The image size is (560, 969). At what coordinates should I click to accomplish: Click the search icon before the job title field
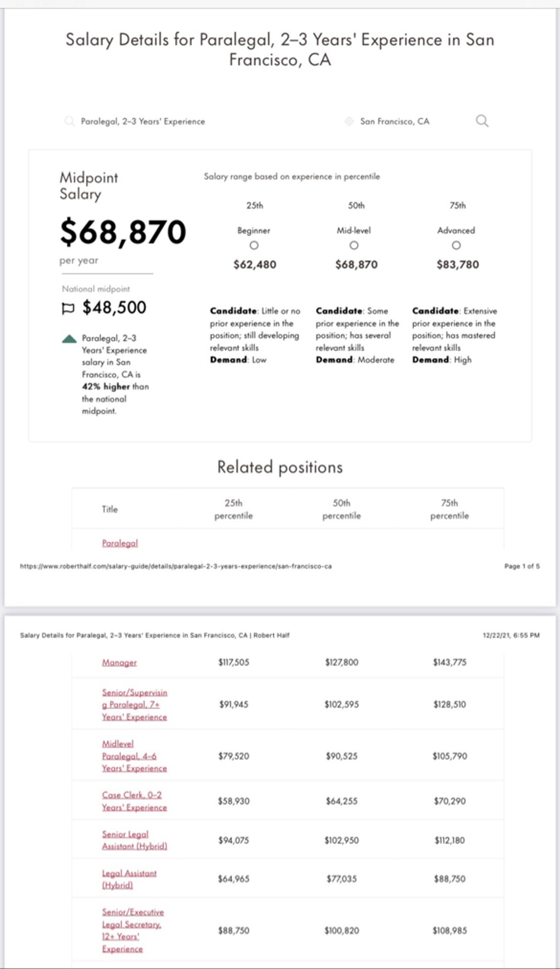pos(70,121)
